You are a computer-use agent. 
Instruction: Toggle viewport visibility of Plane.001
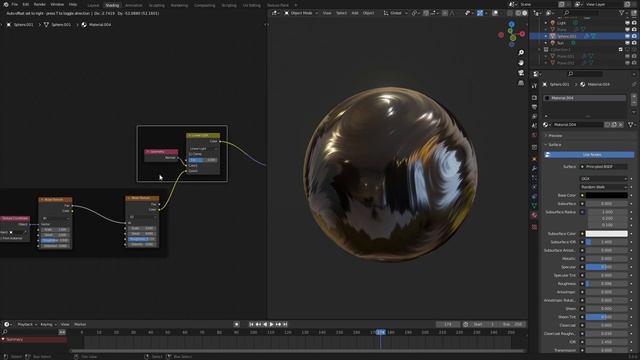tap(627, 56)
